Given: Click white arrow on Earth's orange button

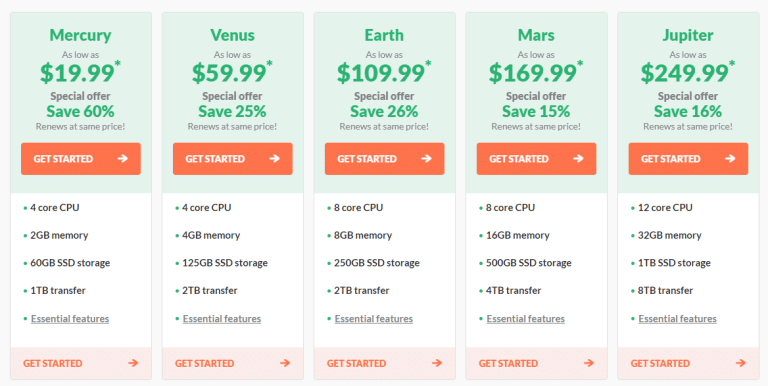Looking at the screenshot, I should (427, 159).
